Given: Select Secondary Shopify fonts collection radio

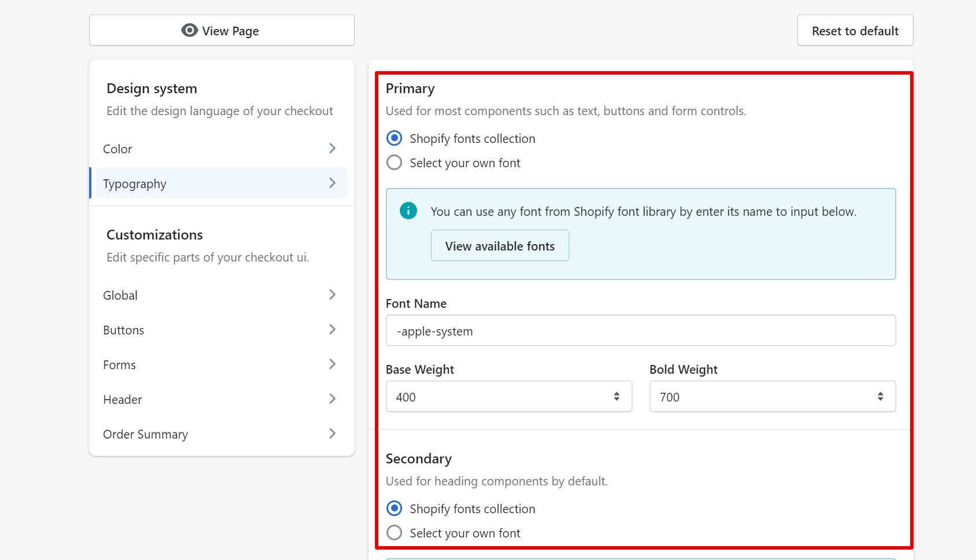Looking at the screenshot, I should point(394,509).
